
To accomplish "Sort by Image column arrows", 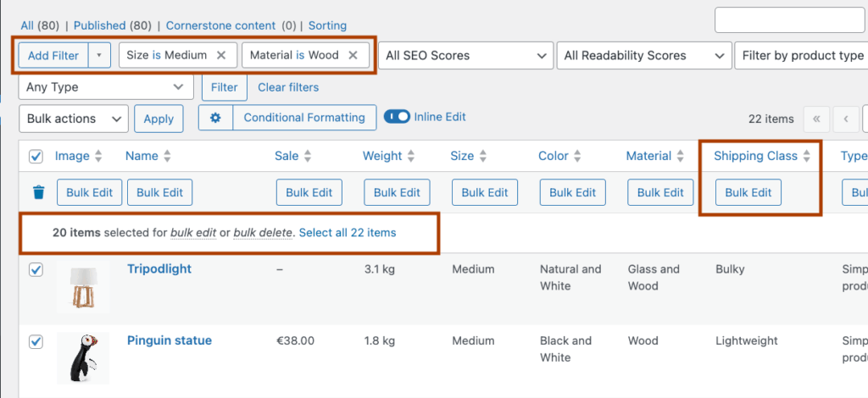I will (x=98, y=157).
